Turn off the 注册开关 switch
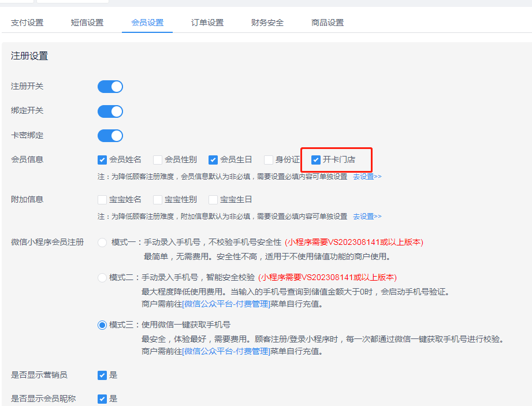The height and width of the screenshot is (406, 532). pos(110,87)
